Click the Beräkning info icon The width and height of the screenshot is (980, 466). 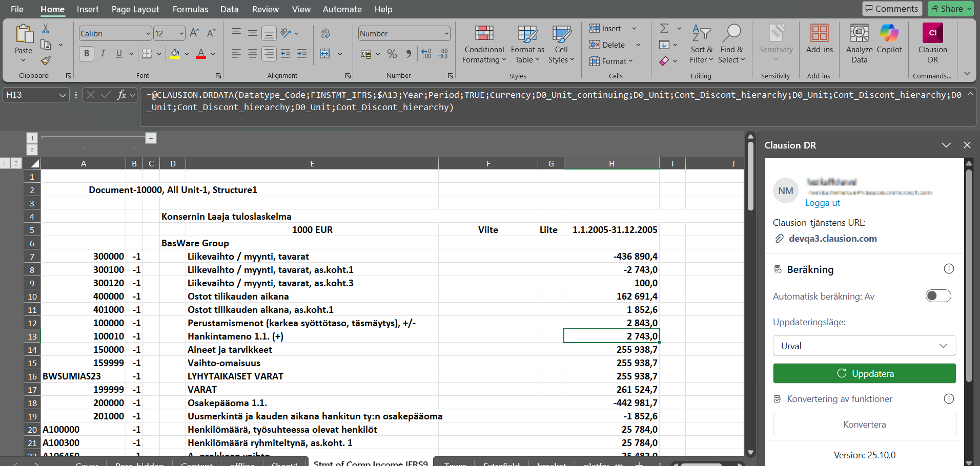tap(949, 269)
